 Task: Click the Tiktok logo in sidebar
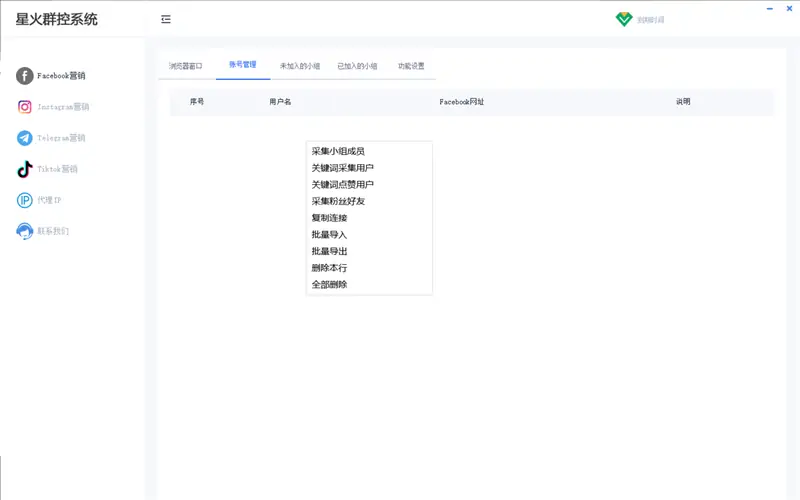coord(25,169)
